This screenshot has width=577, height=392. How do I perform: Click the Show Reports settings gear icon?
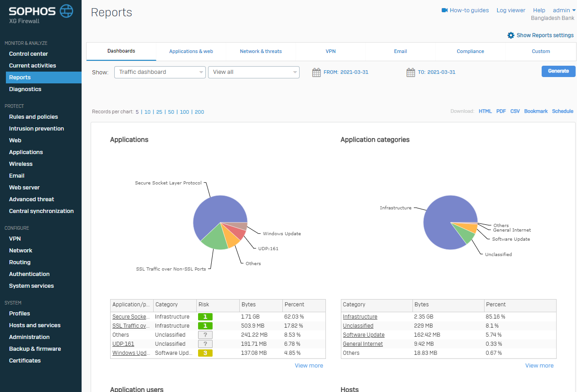(511, 35)
